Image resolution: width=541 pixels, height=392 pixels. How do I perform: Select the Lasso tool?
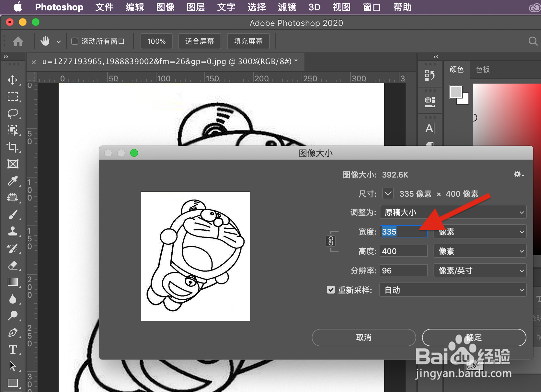[x=13, y=113]
